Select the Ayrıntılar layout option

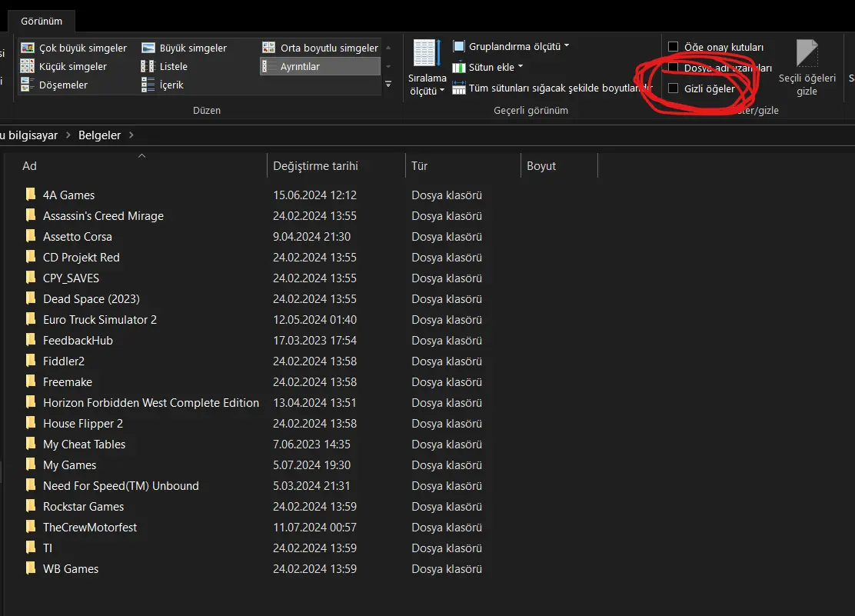click(320, 67)
